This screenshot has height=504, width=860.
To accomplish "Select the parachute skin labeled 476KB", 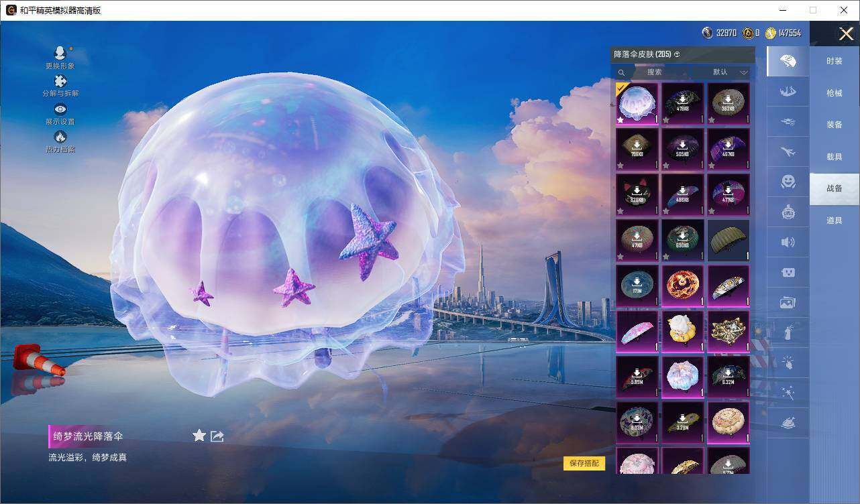I will [x=683, y=104].
